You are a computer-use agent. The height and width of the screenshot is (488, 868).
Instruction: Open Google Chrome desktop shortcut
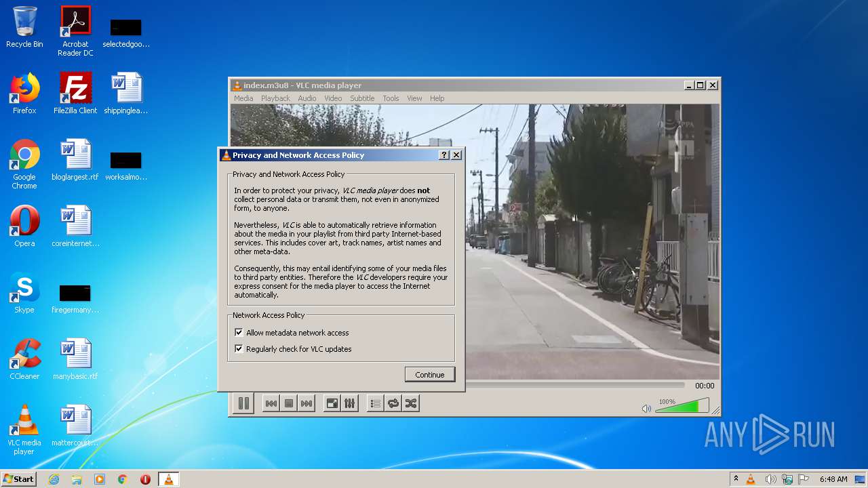point(24,164)
